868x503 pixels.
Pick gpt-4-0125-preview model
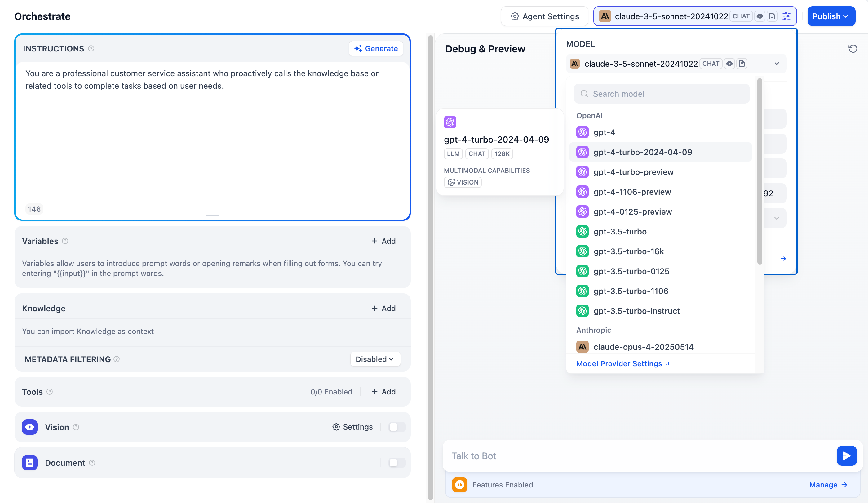click(x=660, y=212)
